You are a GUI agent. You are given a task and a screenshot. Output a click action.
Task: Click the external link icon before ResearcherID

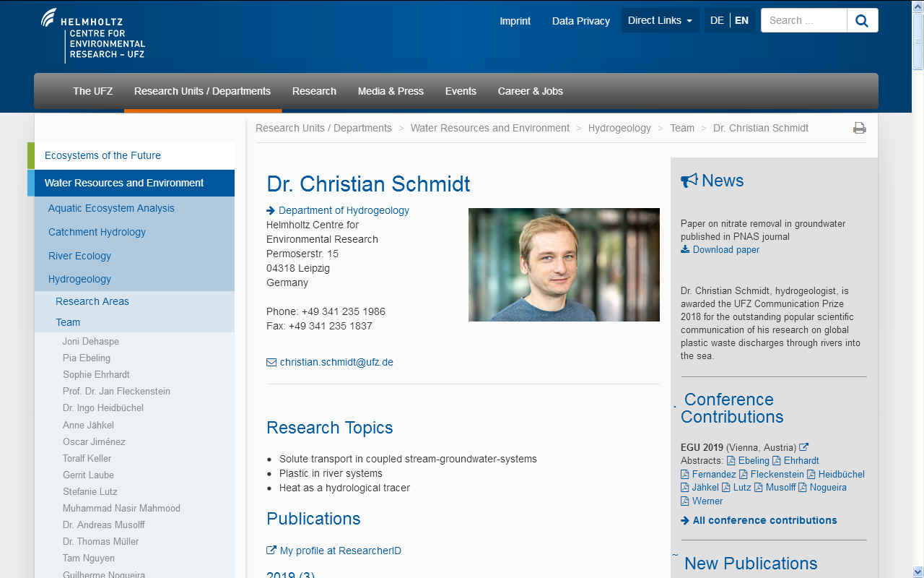271,551
